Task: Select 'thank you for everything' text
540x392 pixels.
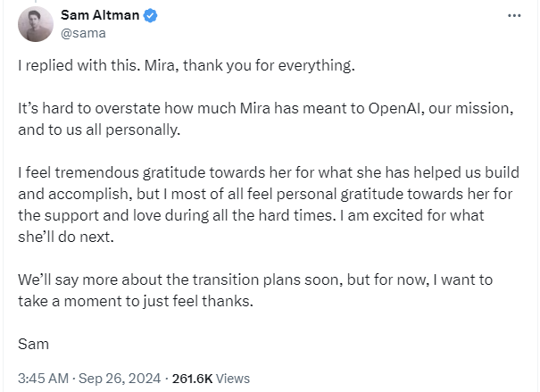Action: point(268,65)
